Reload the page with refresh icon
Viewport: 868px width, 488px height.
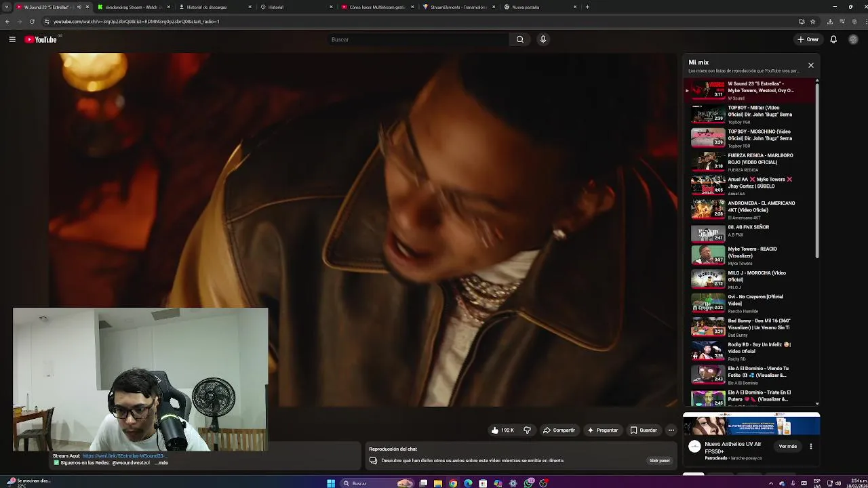tap(32, 22)
